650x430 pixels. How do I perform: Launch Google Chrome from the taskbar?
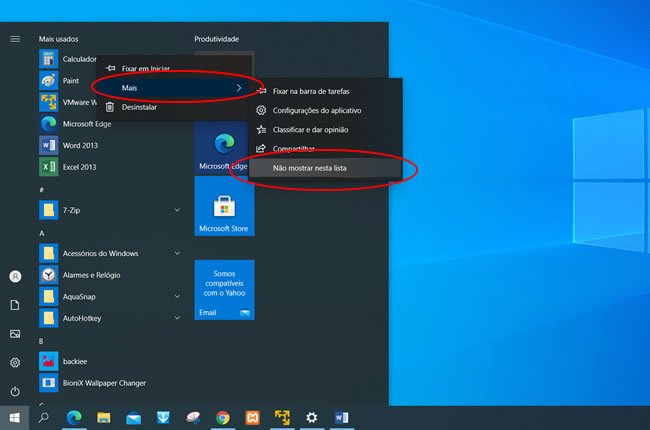222,417
